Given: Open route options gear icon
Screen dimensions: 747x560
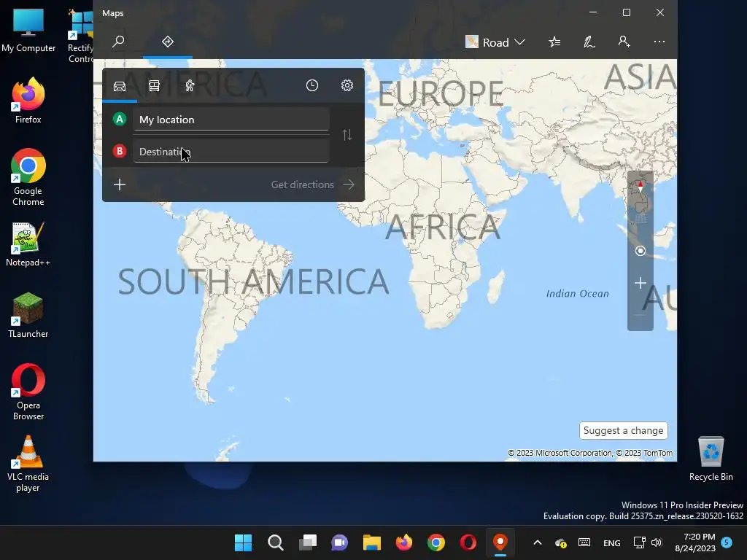Looking at the screenshot, I should click(x=347, y=86).
